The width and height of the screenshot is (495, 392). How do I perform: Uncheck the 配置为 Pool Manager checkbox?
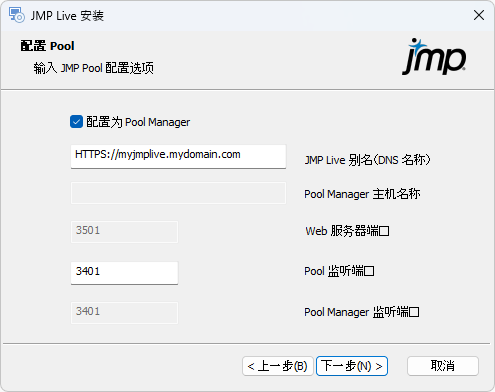tap(76, 122)
